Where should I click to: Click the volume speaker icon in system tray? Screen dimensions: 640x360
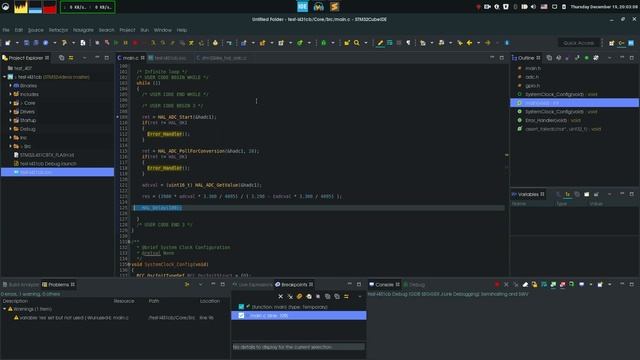point(533,7)
